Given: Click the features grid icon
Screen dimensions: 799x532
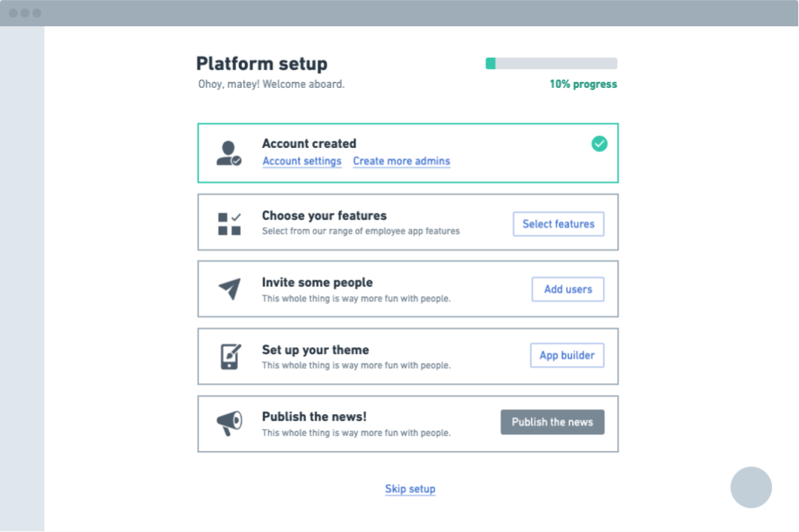Looking at the screenshot, I should click(x=229, y=224).
